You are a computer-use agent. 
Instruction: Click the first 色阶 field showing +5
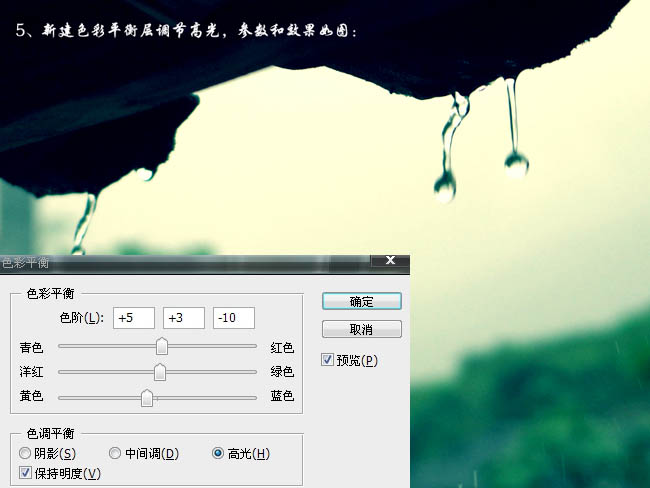pos(134,318)
